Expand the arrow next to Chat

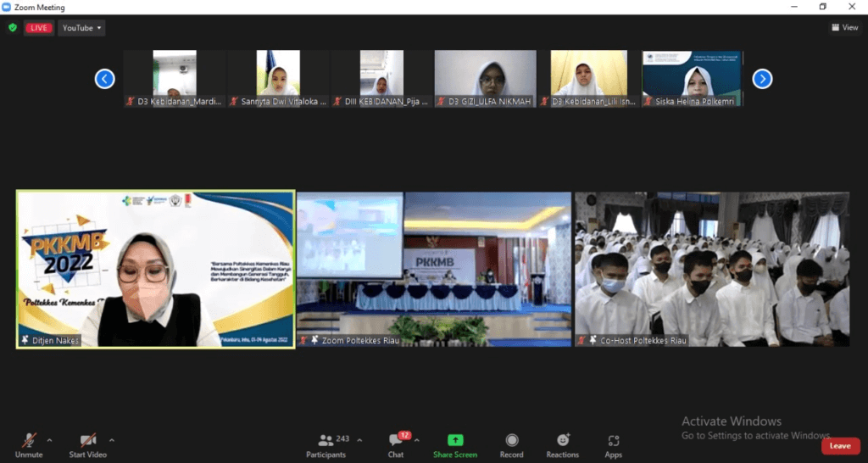(417, 441)
